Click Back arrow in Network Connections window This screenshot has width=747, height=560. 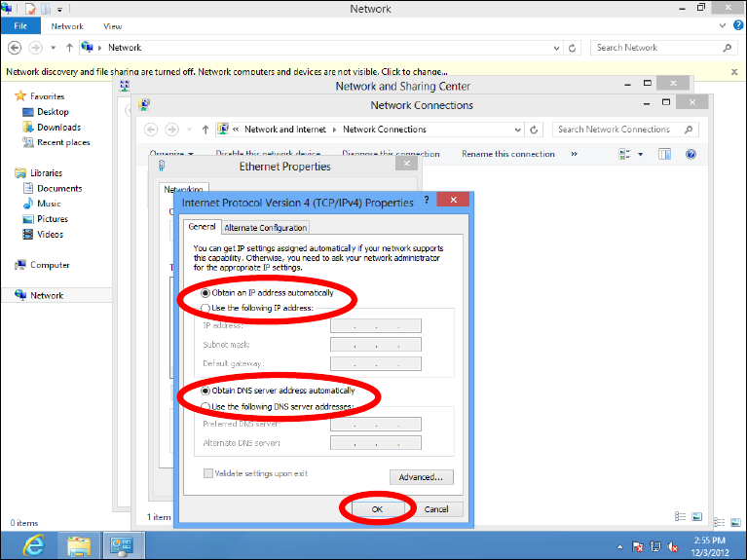tap(151, 130)
